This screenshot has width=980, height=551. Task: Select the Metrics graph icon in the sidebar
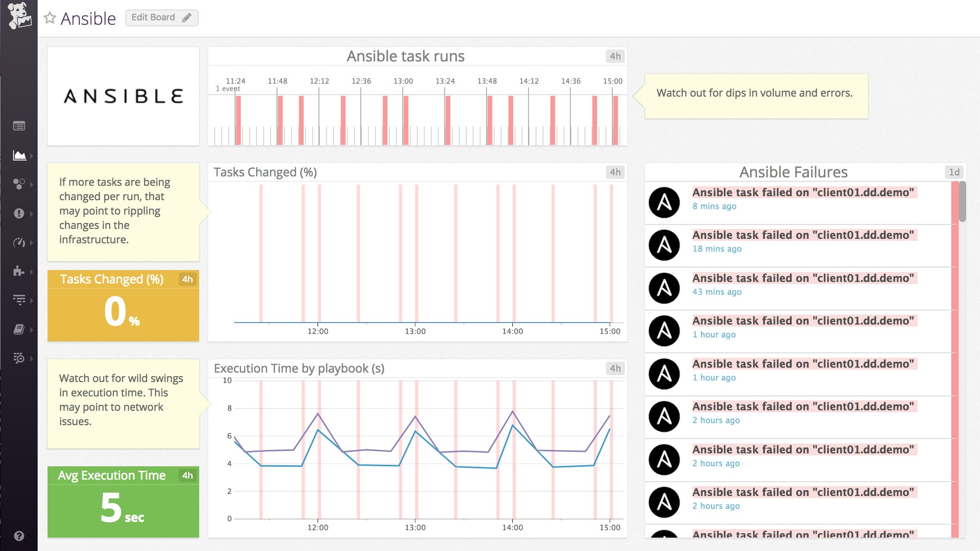18,155
